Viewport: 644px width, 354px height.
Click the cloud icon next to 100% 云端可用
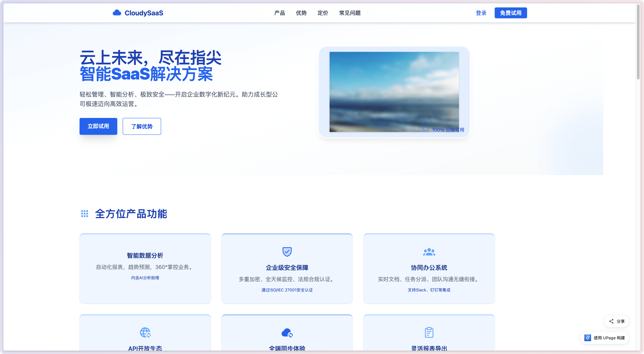tap(426, 130)
